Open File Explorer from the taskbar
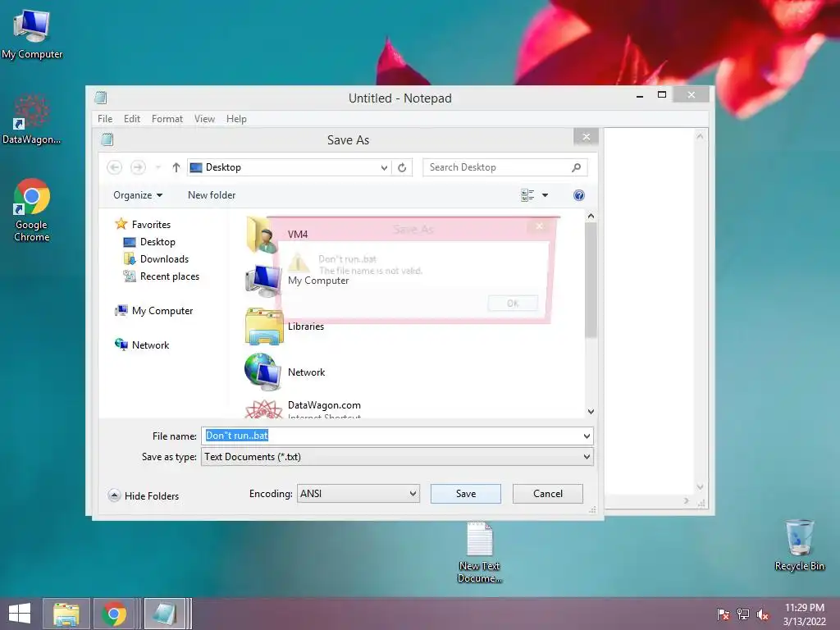 coord(66,614)
